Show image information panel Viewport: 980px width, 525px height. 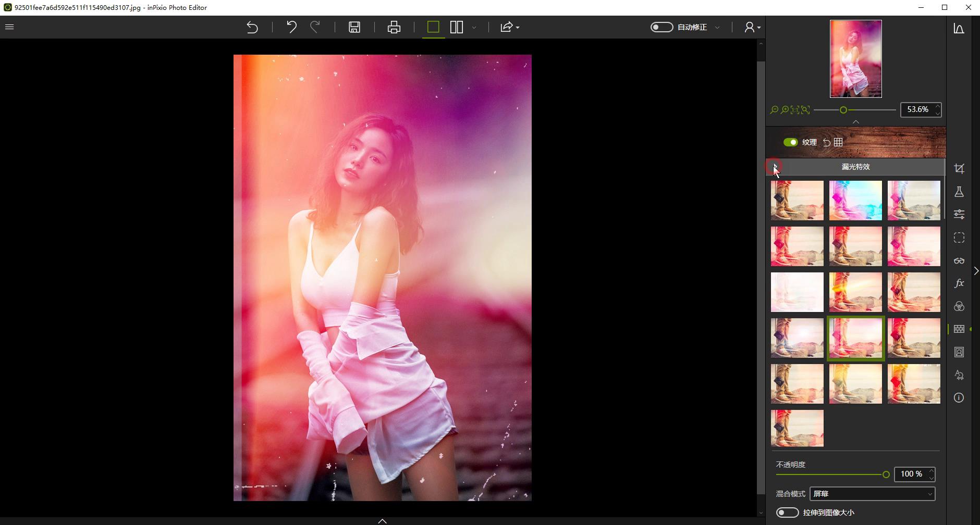pyautogui.click(x=959, y=398)
